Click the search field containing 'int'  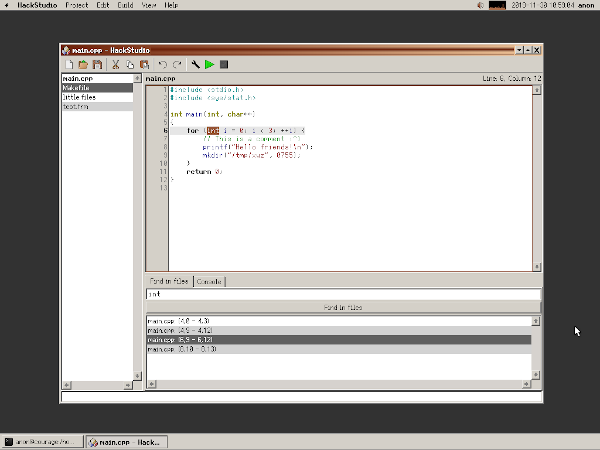pyautogui.click(x=343, y=294)
